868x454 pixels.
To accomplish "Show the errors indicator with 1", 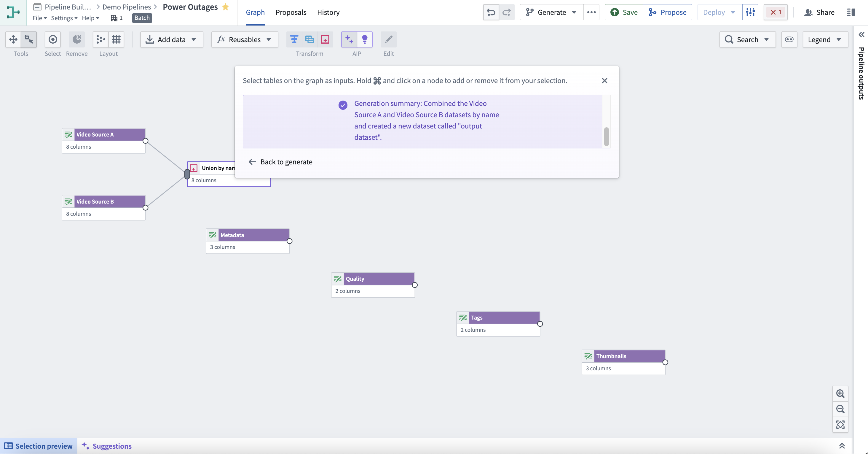I will coord(776,12).
